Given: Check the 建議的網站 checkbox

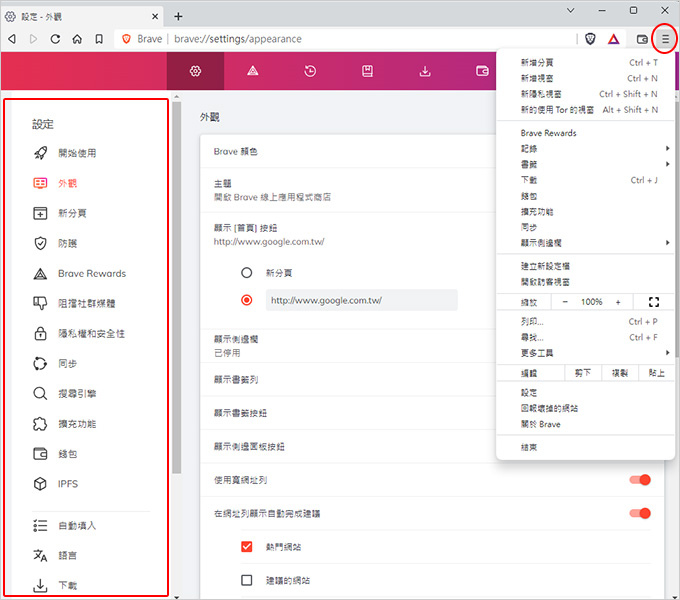Looking at the screenshot, I should (x=246, y=580).
